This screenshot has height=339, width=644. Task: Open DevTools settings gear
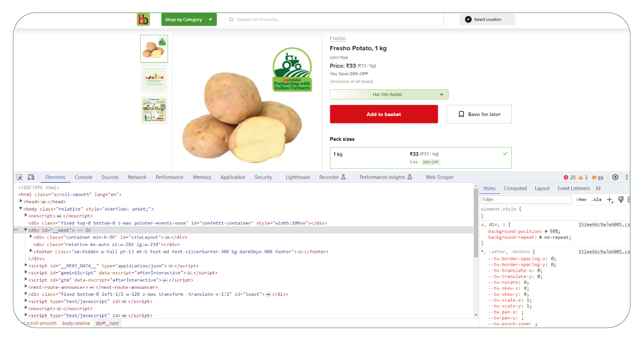[x=615, y=177]
